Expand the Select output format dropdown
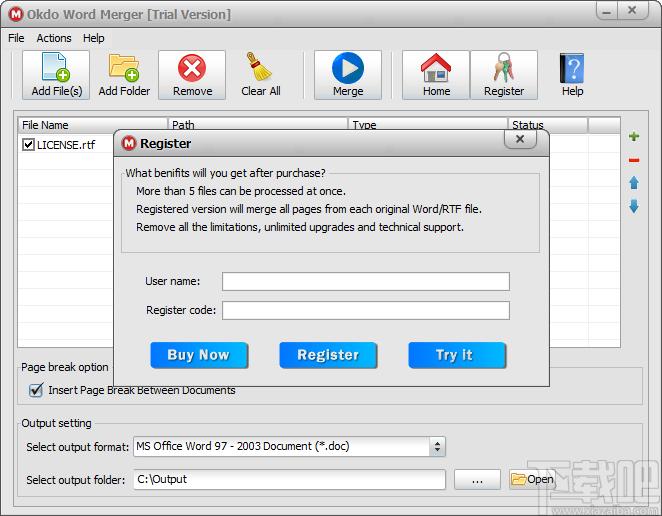The image size is (662, 516). point(437,447)
